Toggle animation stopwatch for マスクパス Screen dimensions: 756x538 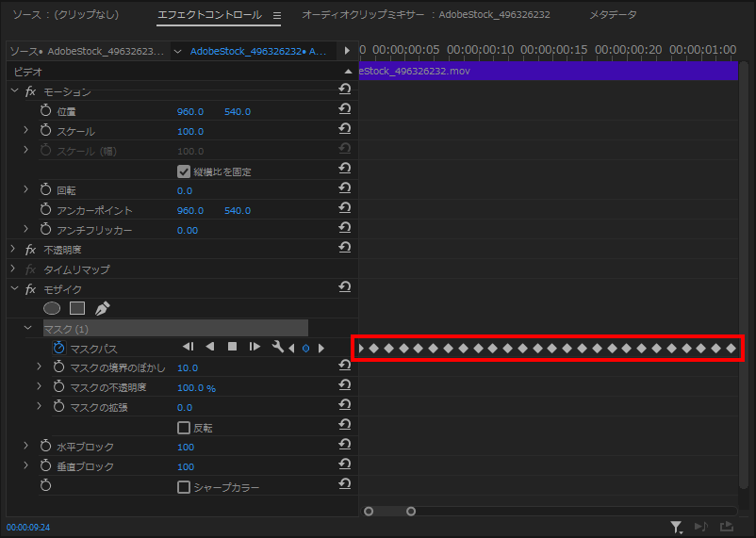58,348
